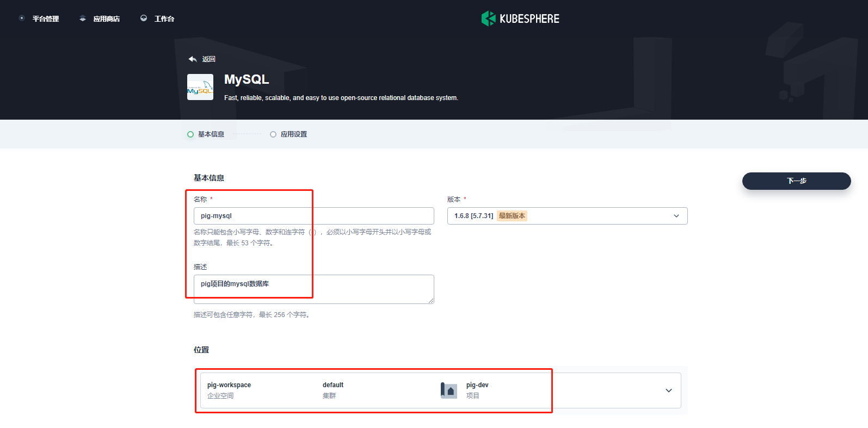Expand the location selector chevron
The width and height of the screenshot is (868, 428).
669,390
